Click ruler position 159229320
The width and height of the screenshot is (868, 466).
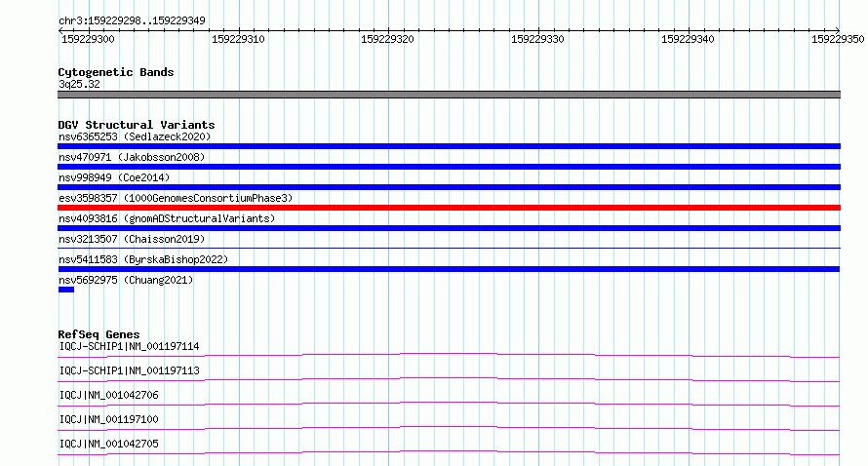point(387,39)
